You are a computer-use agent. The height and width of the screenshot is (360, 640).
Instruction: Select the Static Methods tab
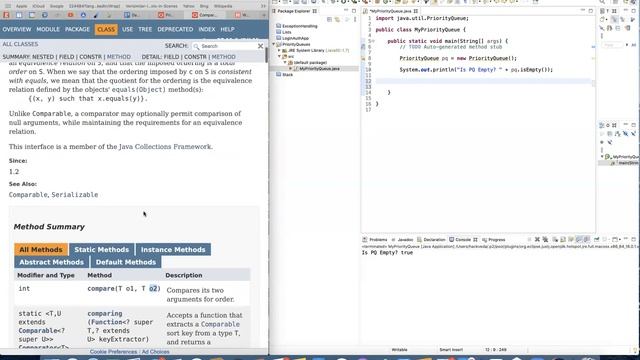(x=102, y=249)
